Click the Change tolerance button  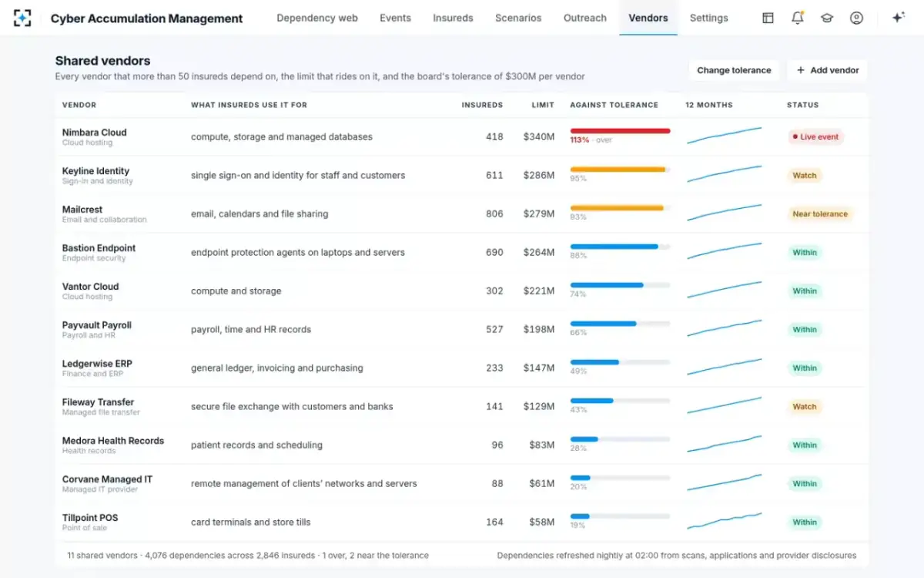point(734,70)
